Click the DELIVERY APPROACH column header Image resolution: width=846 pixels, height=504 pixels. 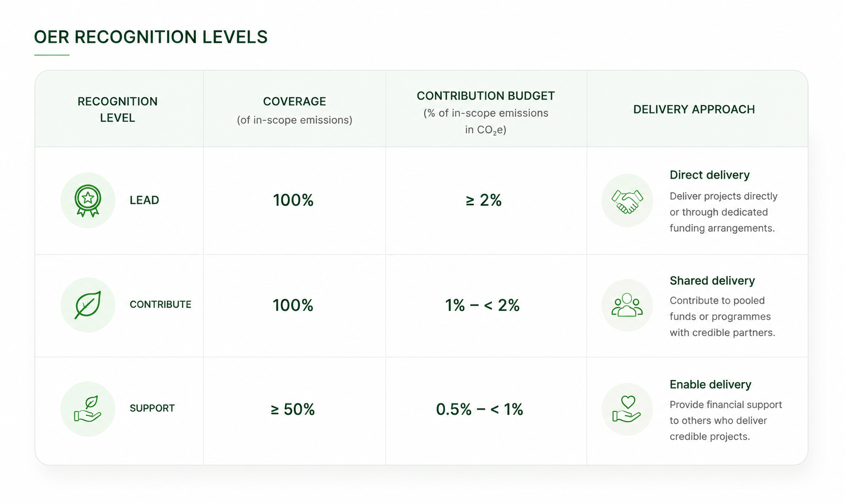(694, 109)
